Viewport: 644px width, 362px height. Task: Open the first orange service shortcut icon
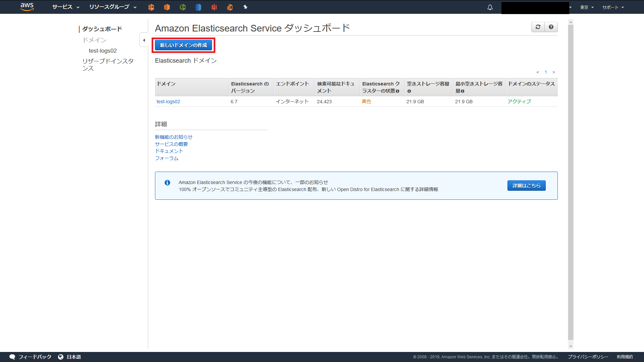pyautogui.click(x=151, y=7)
